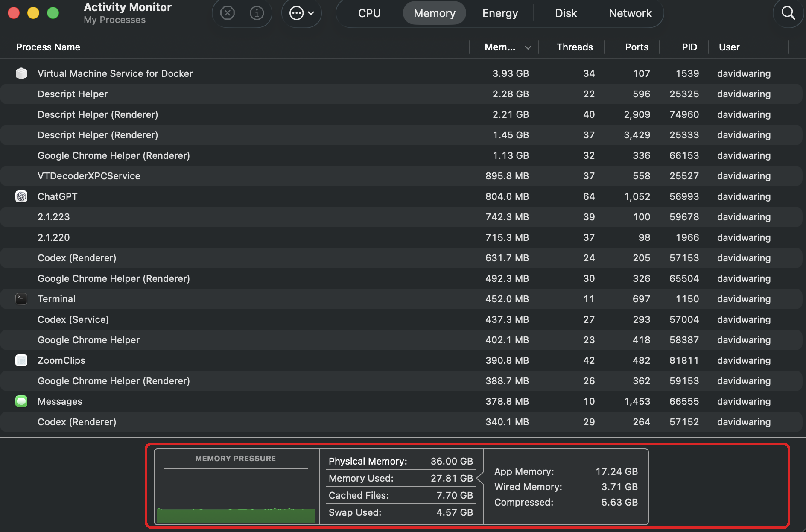The height and width of the screenshot is (532, 806).
Task: Click the Activity Monitor window title
Action: click(127, 7)
